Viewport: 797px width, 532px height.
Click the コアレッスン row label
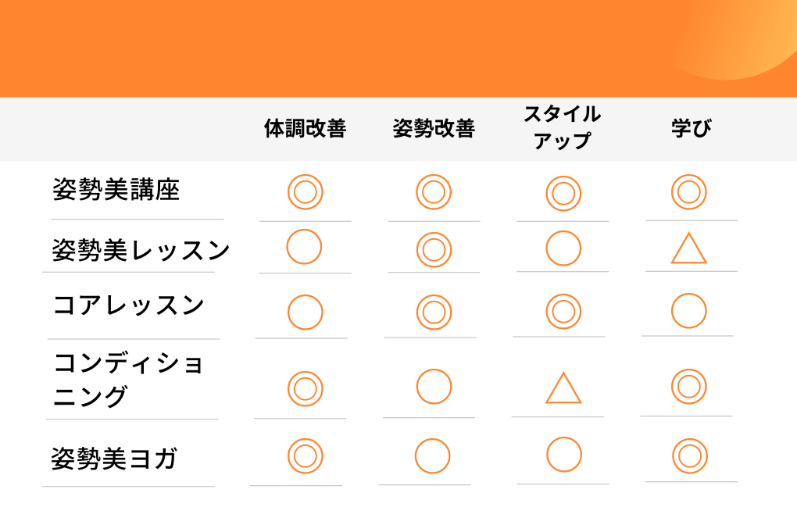click(x=129, y=305)
